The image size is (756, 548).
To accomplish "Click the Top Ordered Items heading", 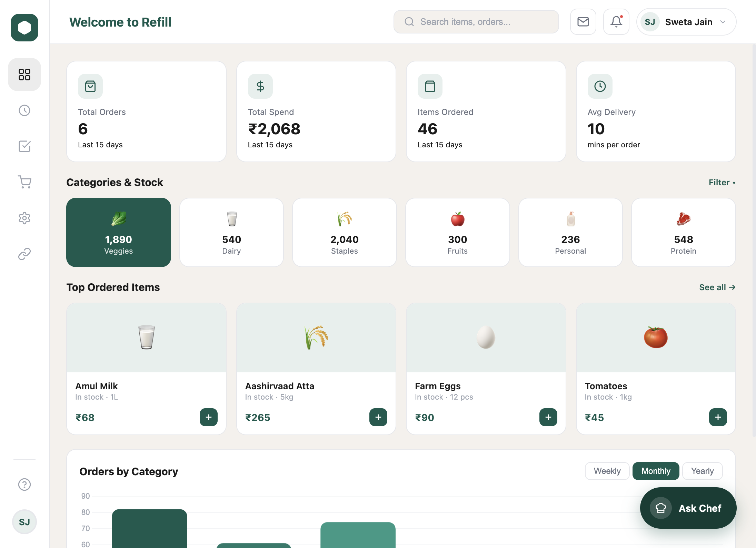I will [x=113, y=287].
